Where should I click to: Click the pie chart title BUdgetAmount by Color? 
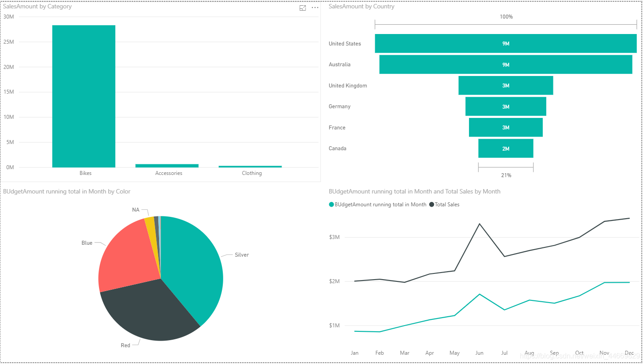pos(67,191)
